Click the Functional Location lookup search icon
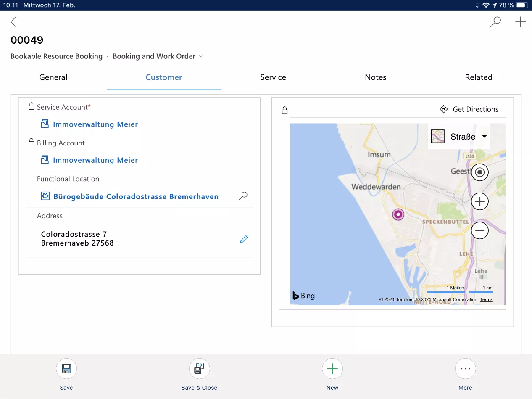Image resolution: width=532 pixels, height=399 pixels. pyautogui.click(x=243, y=196)
